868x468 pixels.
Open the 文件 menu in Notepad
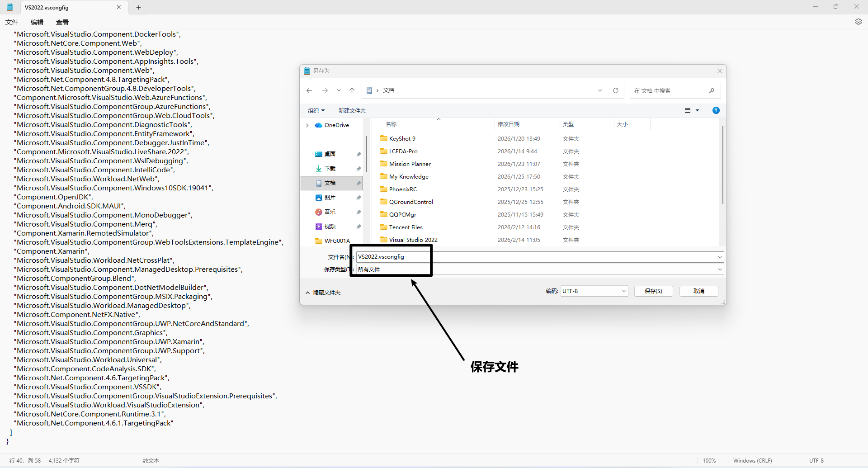pos(12,22)
